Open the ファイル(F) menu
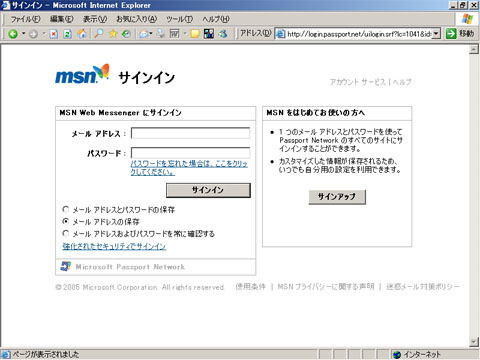Image resolution: width=480 pixels, height=360 pixels. (x=25, y=19)
